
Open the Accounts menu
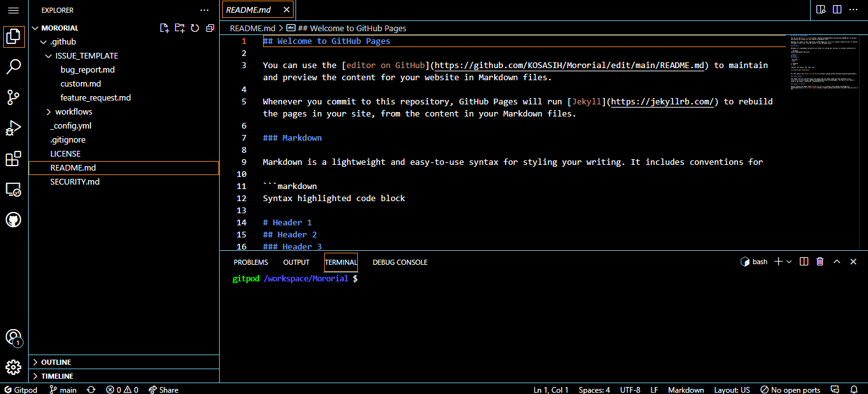pyautogui.click(x=13, y=337)
